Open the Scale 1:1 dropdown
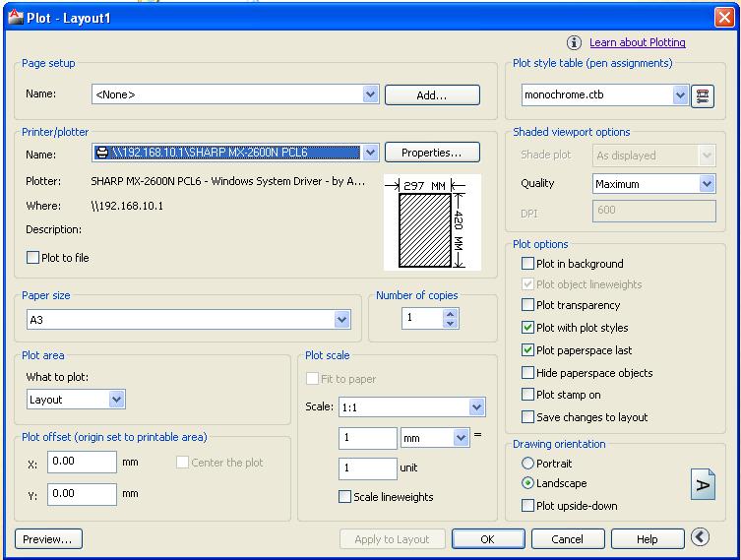Viewport: 741px width, 560px height. [477, 406]
